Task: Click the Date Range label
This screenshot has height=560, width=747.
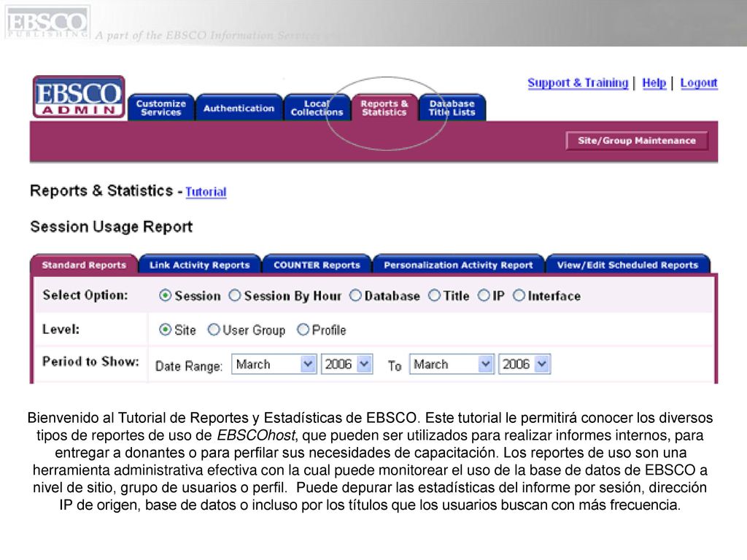Action: 189,366
